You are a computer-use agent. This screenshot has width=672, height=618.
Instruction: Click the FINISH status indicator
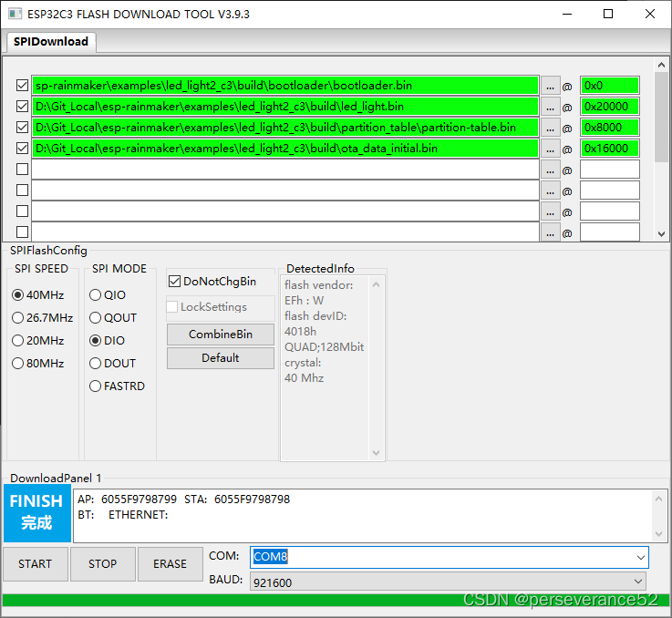36,513
